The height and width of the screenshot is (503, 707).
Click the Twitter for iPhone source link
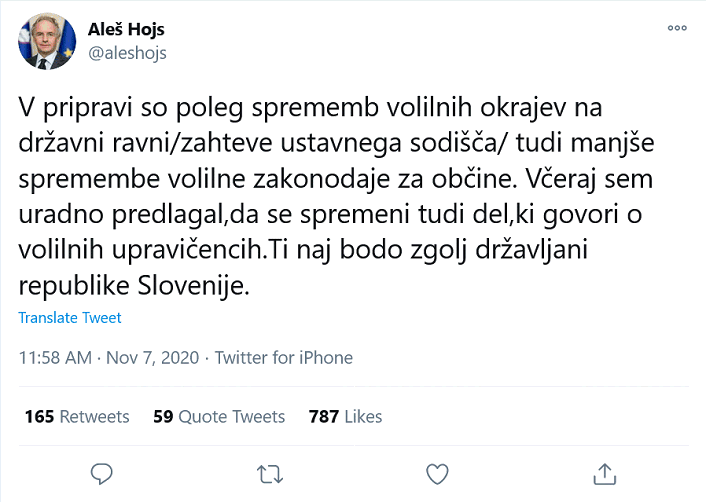[284, 358]
